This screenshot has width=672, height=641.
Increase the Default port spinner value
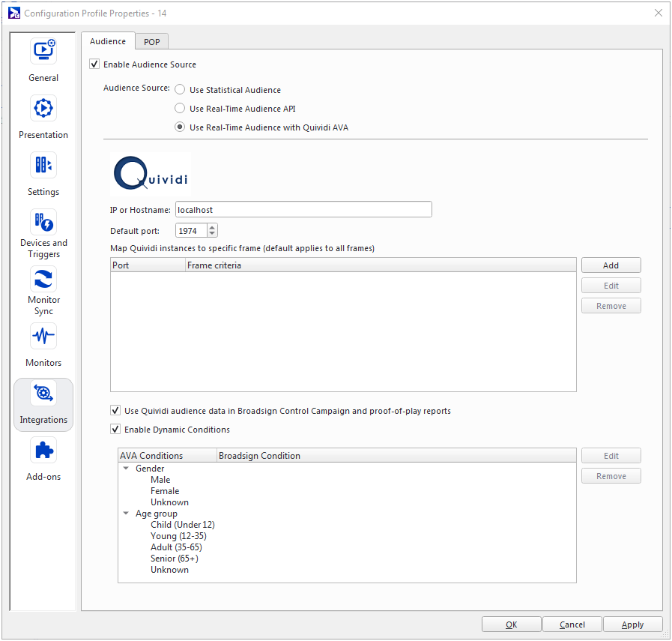[x=212, y=228]
